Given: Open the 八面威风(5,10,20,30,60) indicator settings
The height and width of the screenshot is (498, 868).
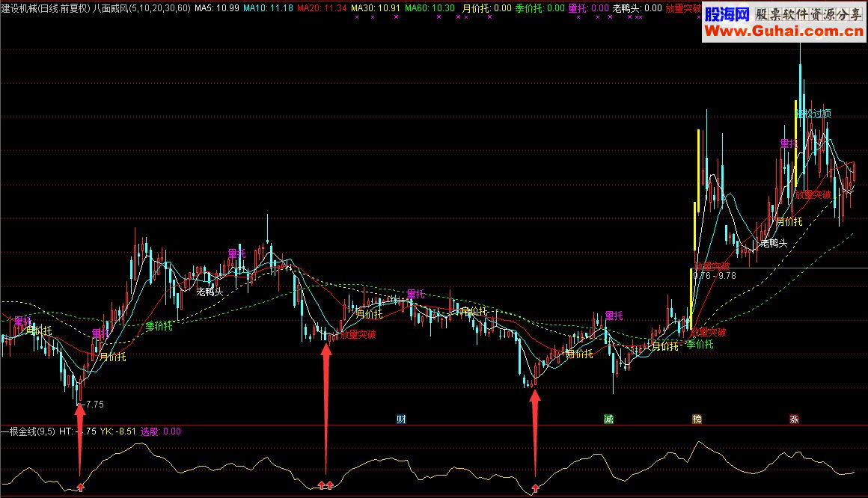Looking at the screenshot, I should 141,8.
